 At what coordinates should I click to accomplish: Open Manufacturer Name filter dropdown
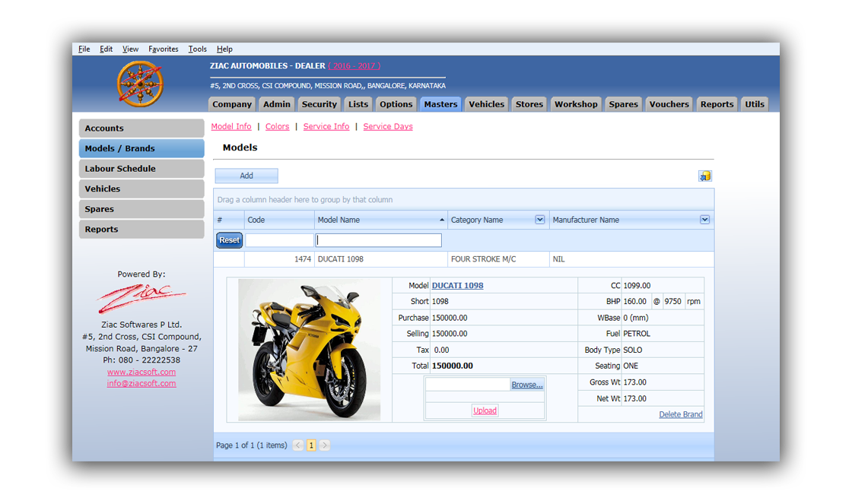click(x=704, y=220)
